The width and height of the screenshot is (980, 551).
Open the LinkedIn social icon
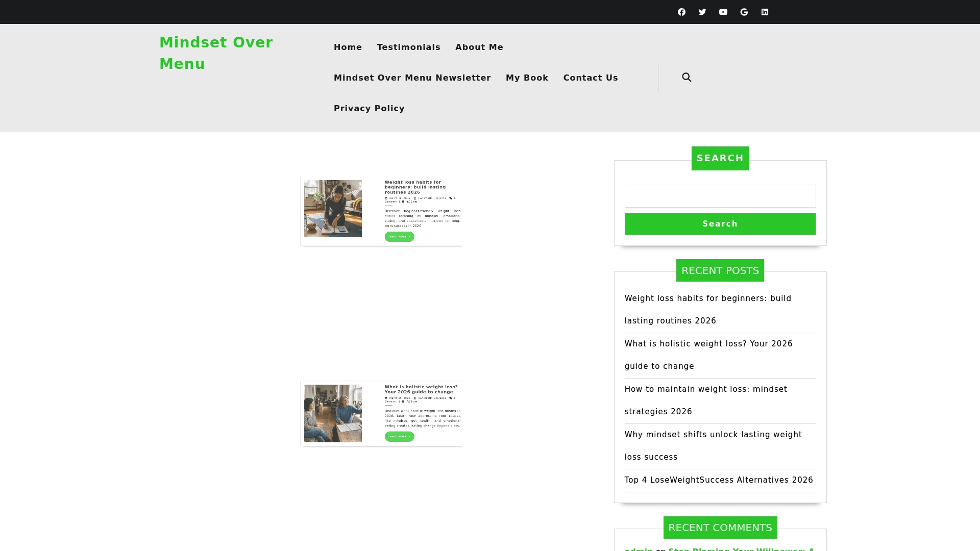[x=765, y=12]
